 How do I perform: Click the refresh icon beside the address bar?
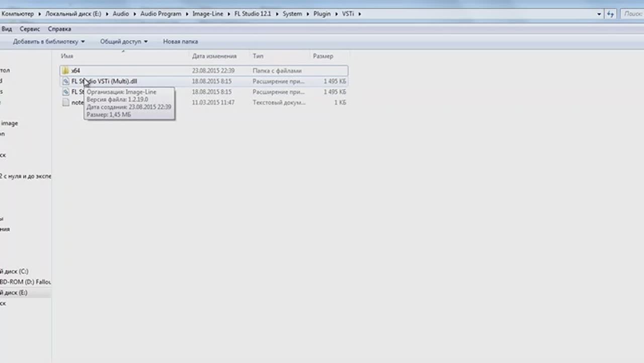pos(611,14)
